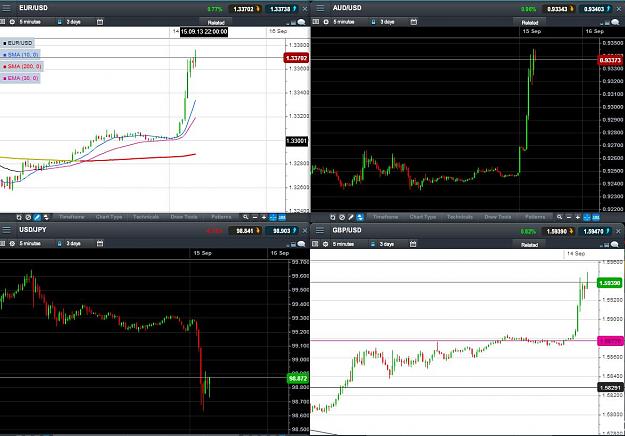This screenshot has height=436, width=625.
Task: Toggle the lock icon beside 3 days in GBP/USD
Action: pyautogui.click(x=373, y=244)
